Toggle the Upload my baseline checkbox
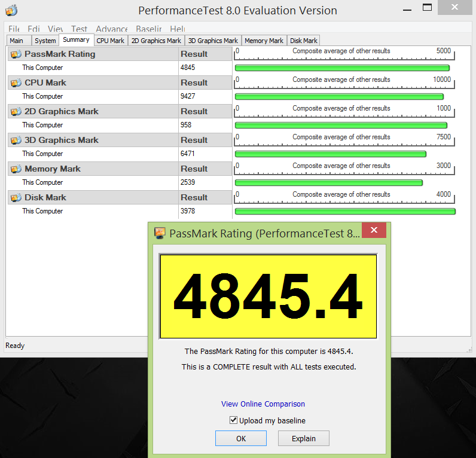This screenshot has height=458, width=476. click(233, 420)
